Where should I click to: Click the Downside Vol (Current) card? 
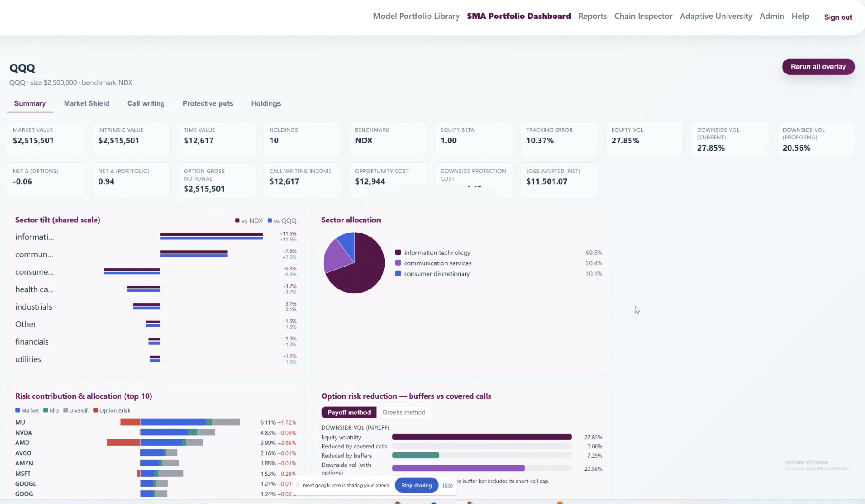[731, 139]
